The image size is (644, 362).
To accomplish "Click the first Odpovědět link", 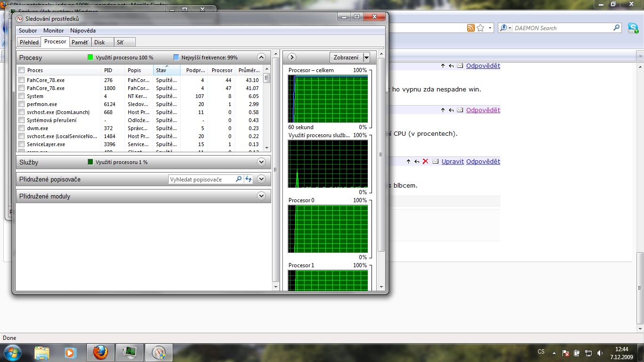I will pos(483,66).
